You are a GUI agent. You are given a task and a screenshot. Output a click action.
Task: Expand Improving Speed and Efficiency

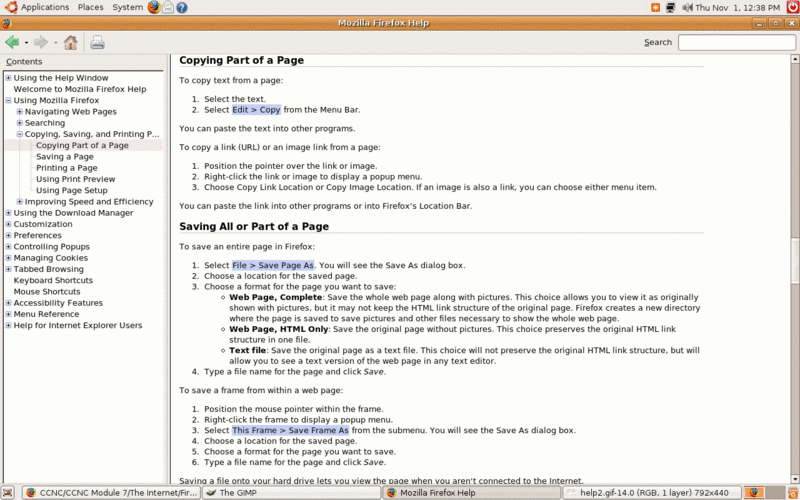pos(19,202)
